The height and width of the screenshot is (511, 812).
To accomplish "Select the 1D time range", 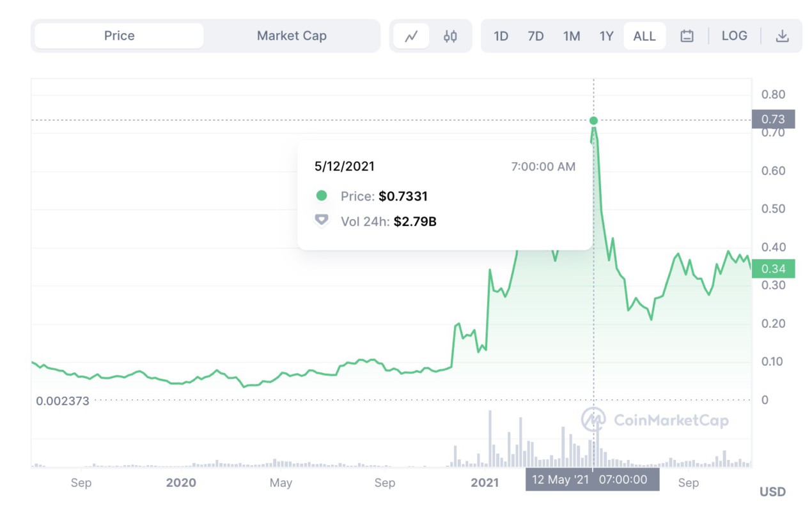I will 501,36.
